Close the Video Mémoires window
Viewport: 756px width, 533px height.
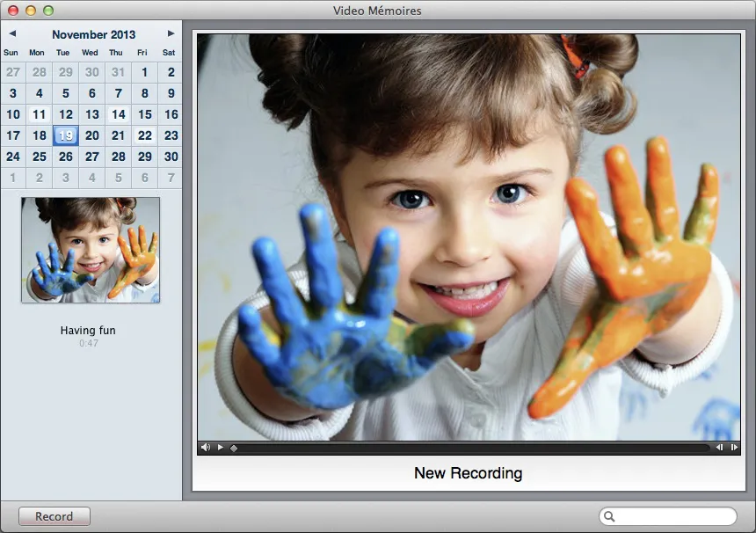[13, 11]
